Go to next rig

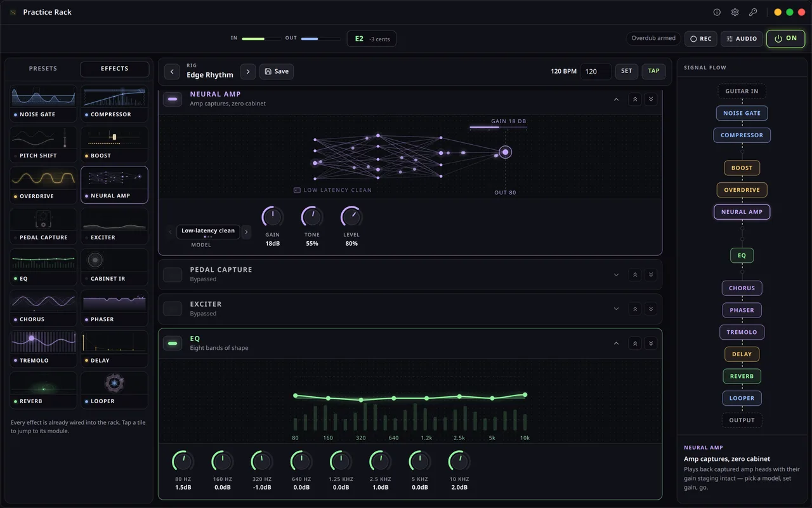coord(248,71)
